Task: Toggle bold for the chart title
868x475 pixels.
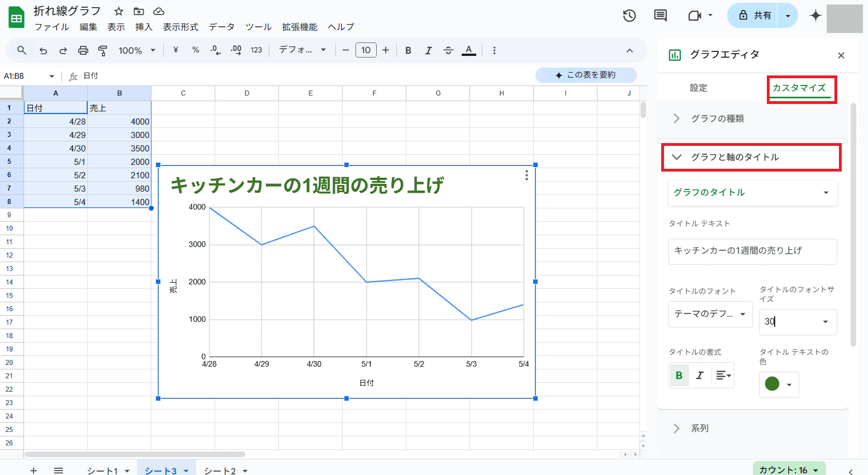Action: pos(679,376)
